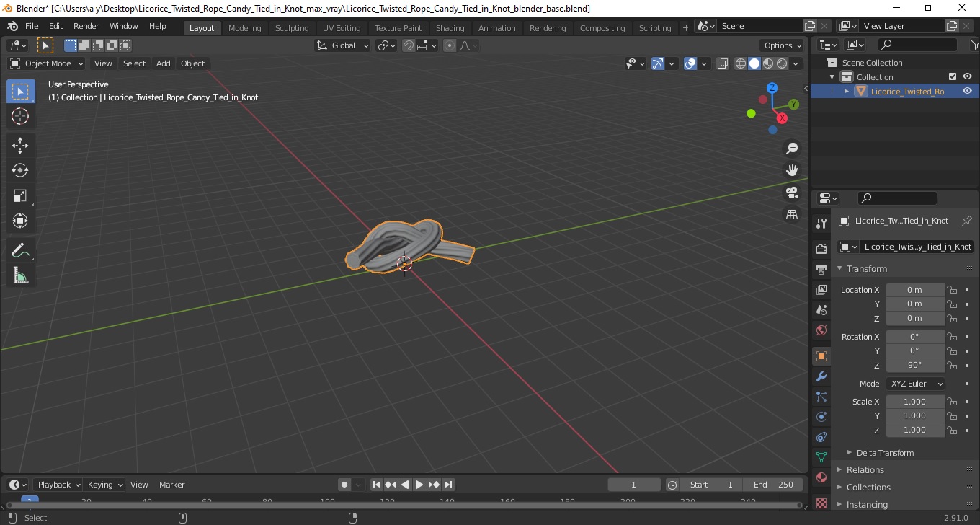Select the Rotate tool

[x=20, y=170]
